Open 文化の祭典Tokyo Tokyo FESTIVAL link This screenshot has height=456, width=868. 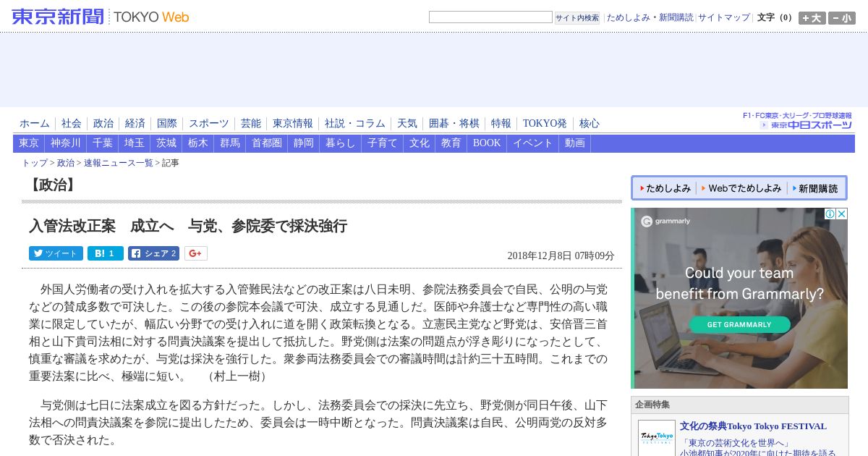point(753,426)
